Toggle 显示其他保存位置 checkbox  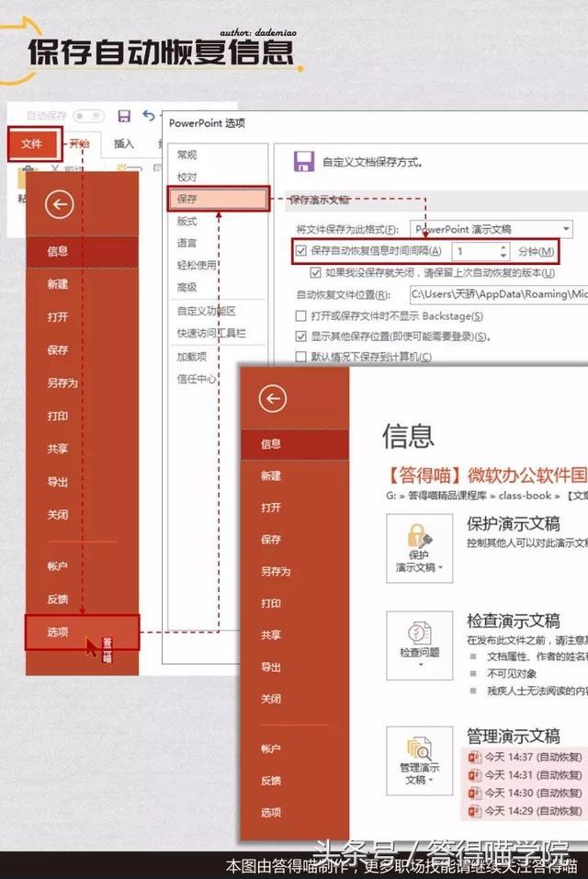click(x=301, y=337)
